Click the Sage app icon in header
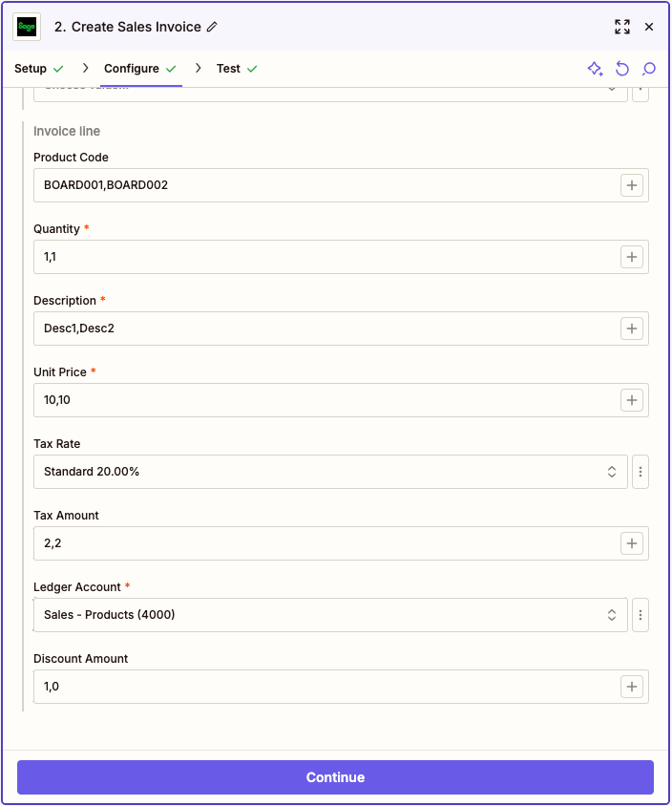672x806 pixels. (x=27, y=27)
